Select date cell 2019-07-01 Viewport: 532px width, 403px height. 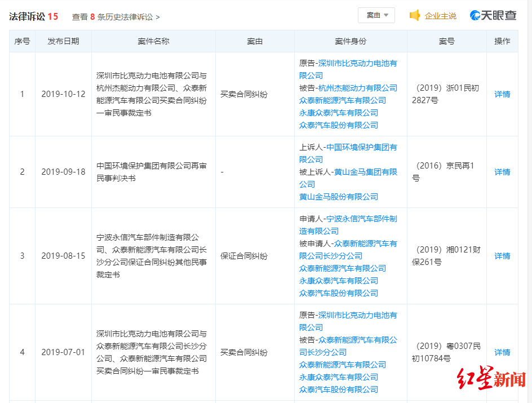[x=64, y=352]
